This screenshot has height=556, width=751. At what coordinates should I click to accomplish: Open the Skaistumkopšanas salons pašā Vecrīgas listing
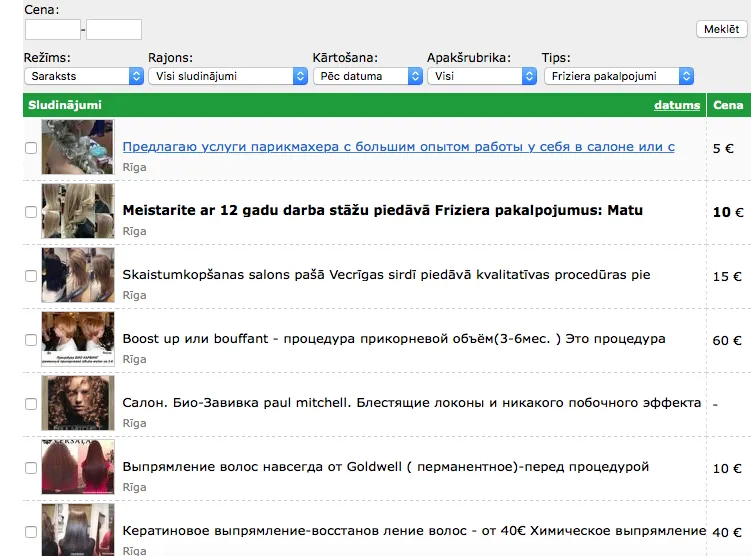(x=387, y=274)
